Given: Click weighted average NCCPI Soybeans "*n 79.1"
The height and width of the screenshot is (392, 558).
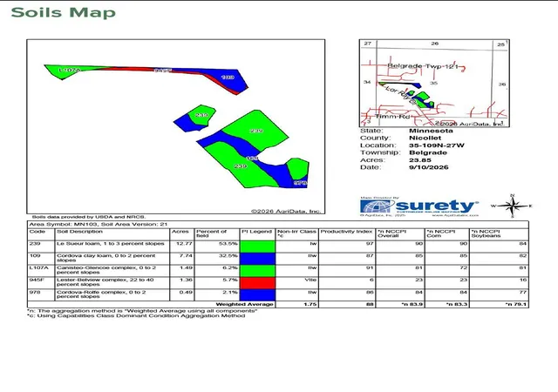Looking at the screenshot, I should (x=515, y=305).
